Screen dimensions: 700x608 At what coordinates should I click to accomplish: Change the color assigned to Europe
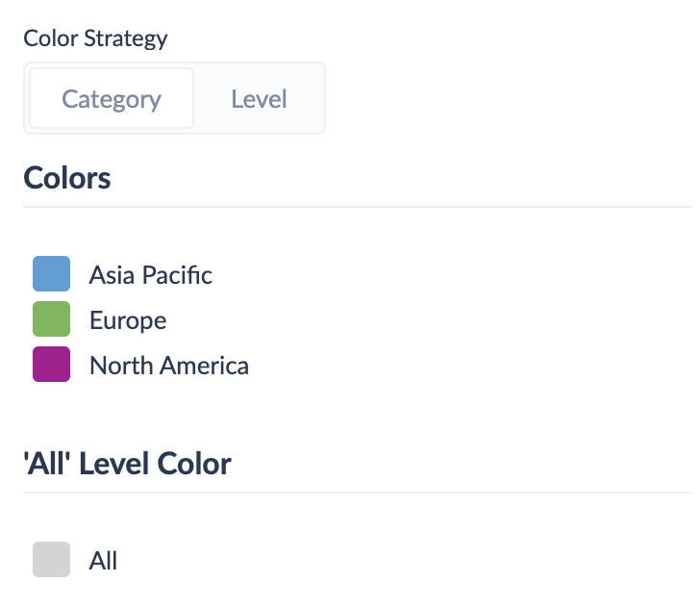point(52,319)
